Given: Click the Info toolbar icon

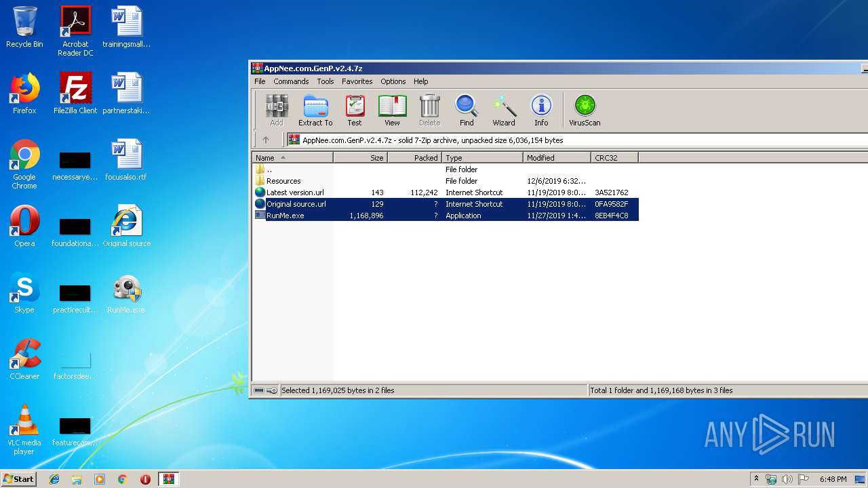Looking at the screenshot, I should [541, 110].
